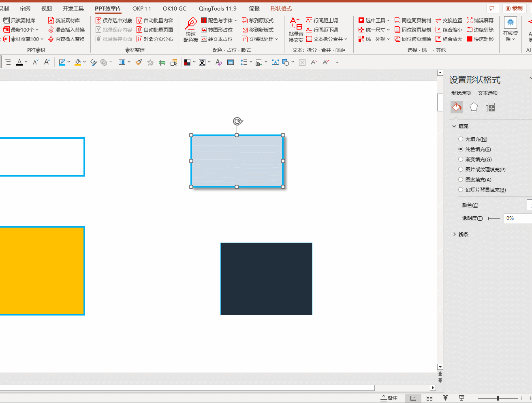
Task: Switch to 形状选项 shape options tab
Action: point(461,93)
